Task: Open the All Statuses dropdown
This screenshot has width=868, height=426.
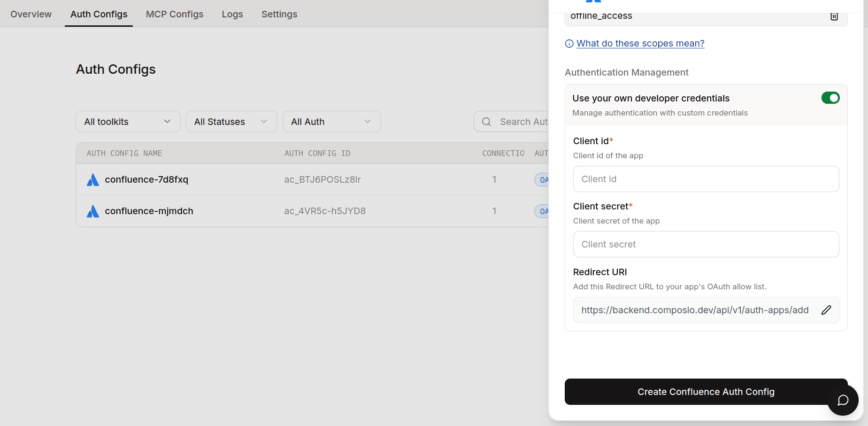Action: [x=231, y=122]
